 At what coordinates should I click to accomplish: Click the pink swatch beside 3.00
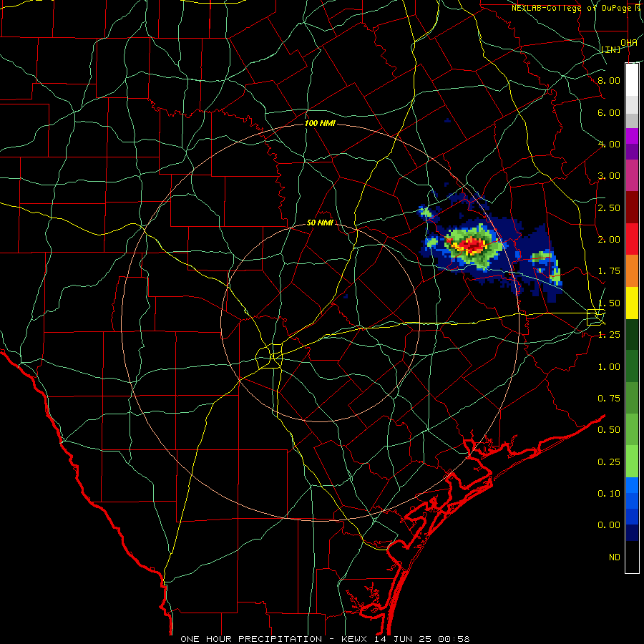632,176
